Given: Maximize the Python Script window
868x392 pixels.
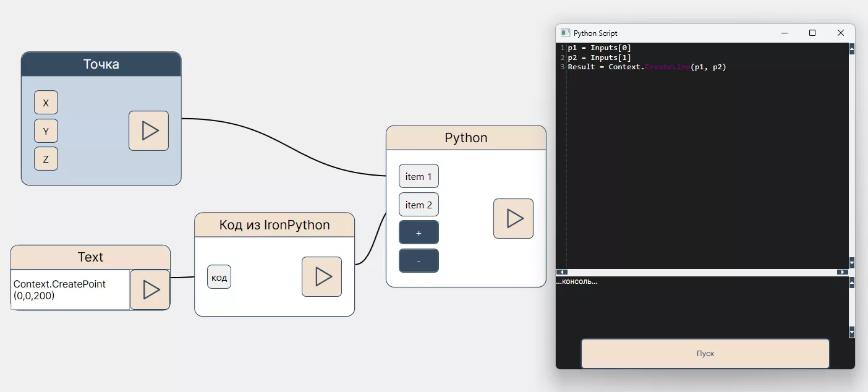Looking at the screenshot, I should tap(812, 33).
